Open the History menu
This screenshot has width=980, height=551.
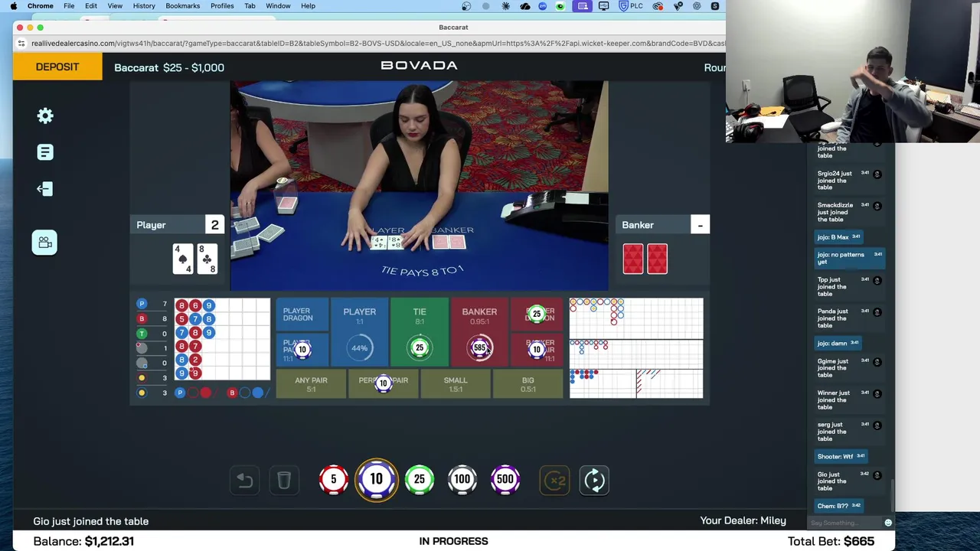click(x=144, y=6)
